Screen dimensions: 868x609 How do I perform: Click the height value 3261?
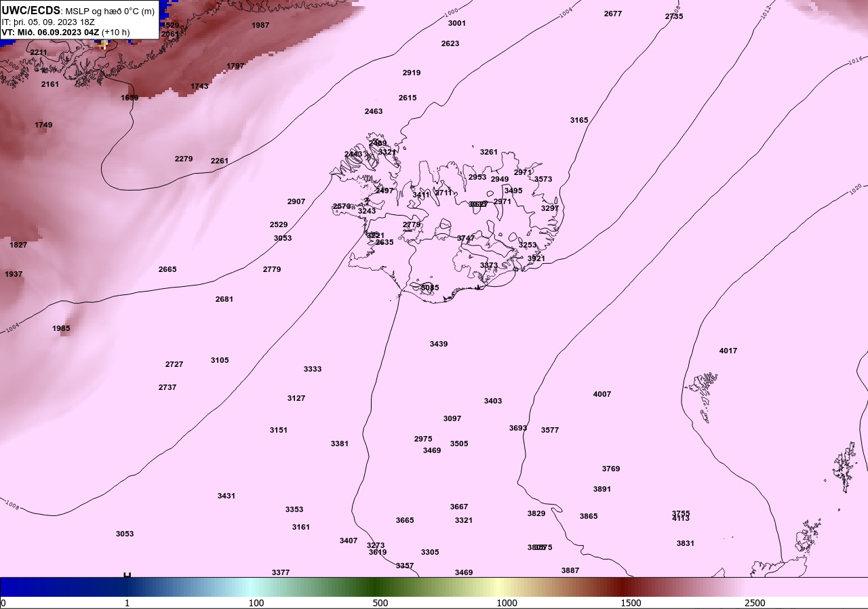point(489,152)
